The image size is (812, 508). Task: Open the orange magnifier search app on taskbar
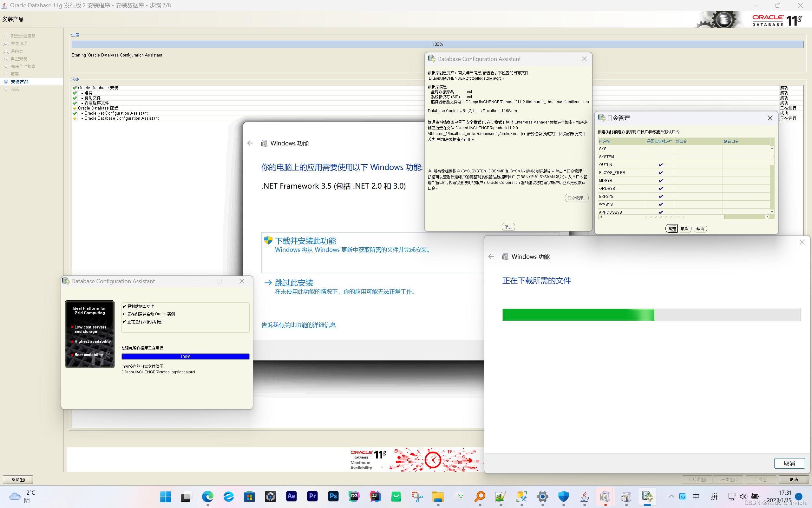tap(480, 496)
